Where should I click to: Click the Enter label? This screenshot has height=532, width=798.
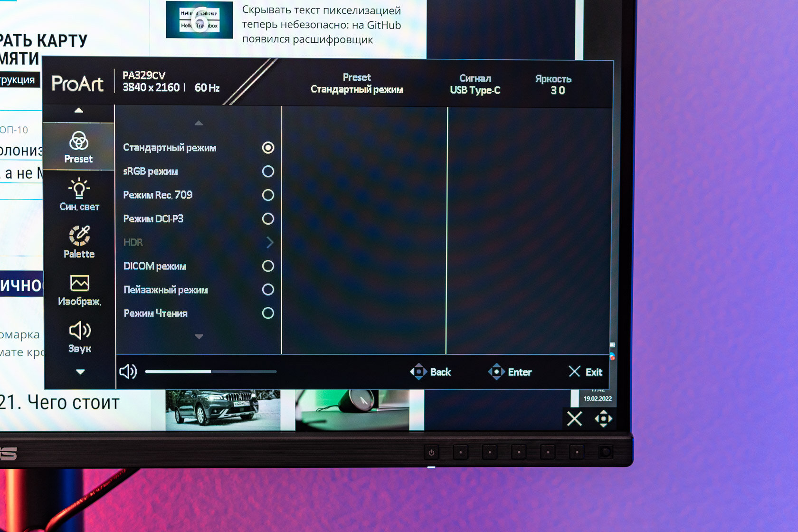(520, 372)
